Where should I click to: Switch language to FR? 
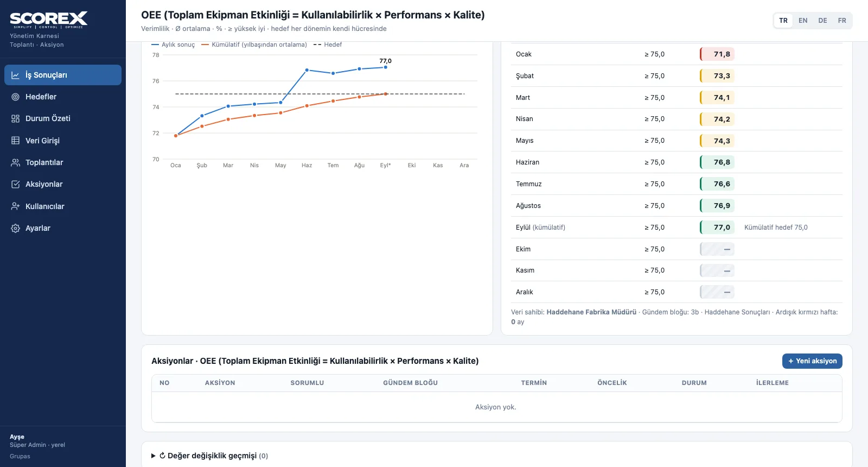pyautogui.click(x=842, y=21)
